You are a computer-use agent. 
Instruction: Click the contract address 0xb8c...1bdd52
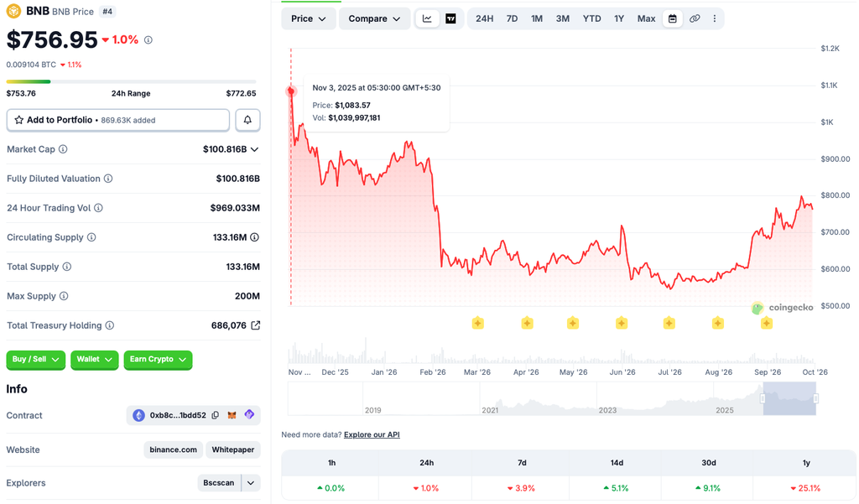(178, 415)
